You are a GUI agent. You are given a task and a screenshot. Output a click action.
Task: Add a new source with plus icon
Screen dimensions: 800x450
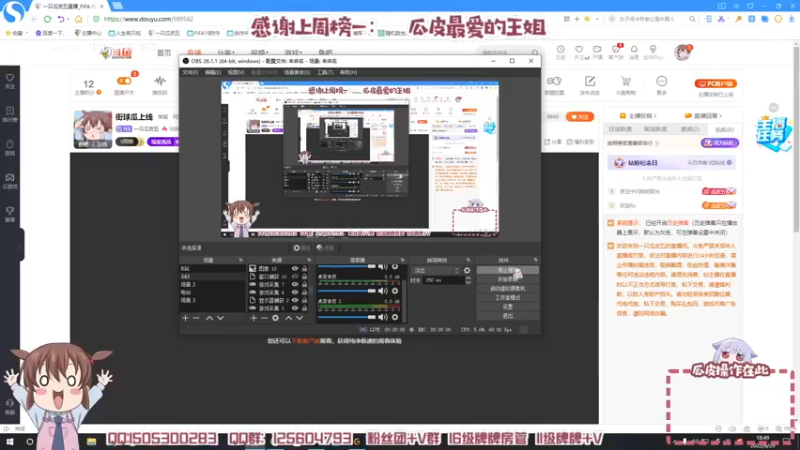click(x=254, y=318)
